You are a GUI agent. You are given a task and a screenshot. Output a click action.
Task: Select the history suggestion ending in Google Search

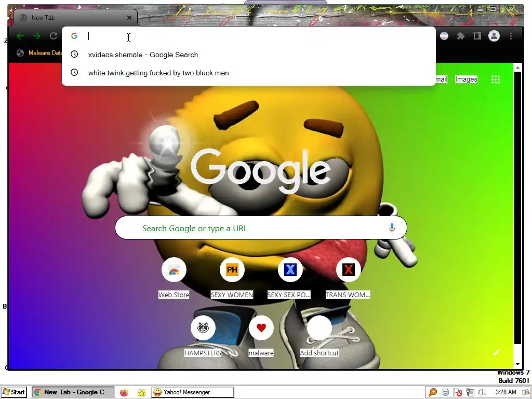coord(249,55)
